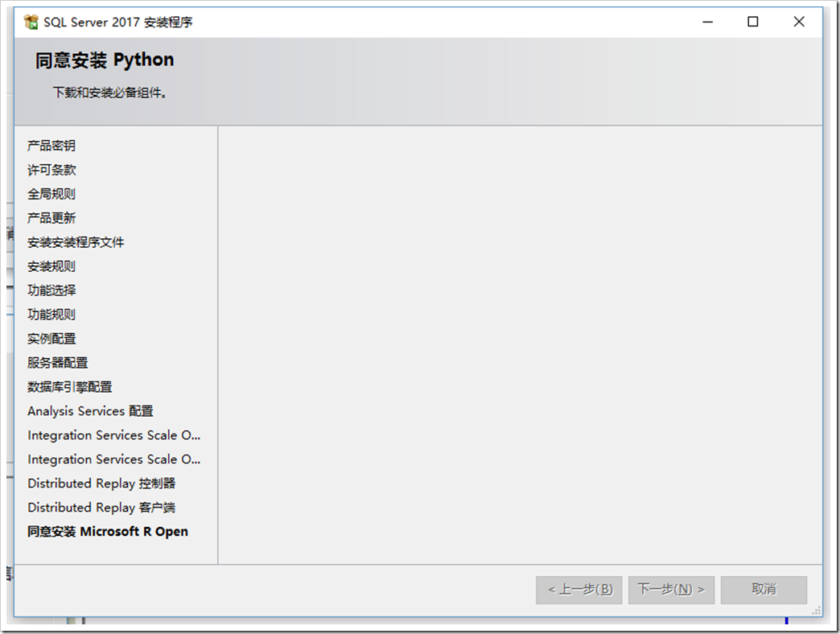This screenshot has height=634, width=840.
Task: Click the 取消 cancel button
Action: coord(764,590)
